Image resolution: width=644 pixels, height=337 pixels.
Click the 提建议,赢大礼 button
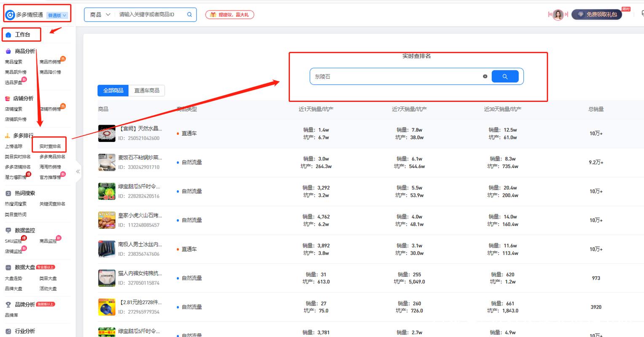pos(230,15)
